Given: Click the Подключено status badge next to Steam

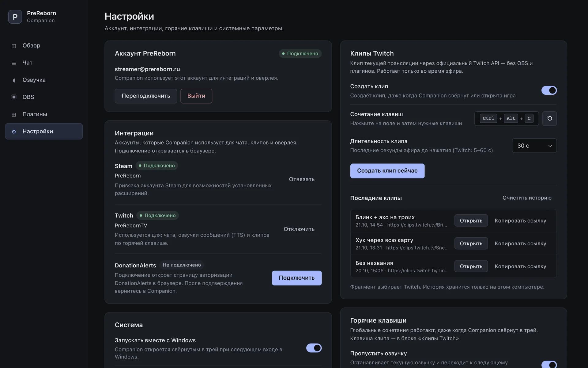Looking at the screenshot, I should click(x=156, y=166).
